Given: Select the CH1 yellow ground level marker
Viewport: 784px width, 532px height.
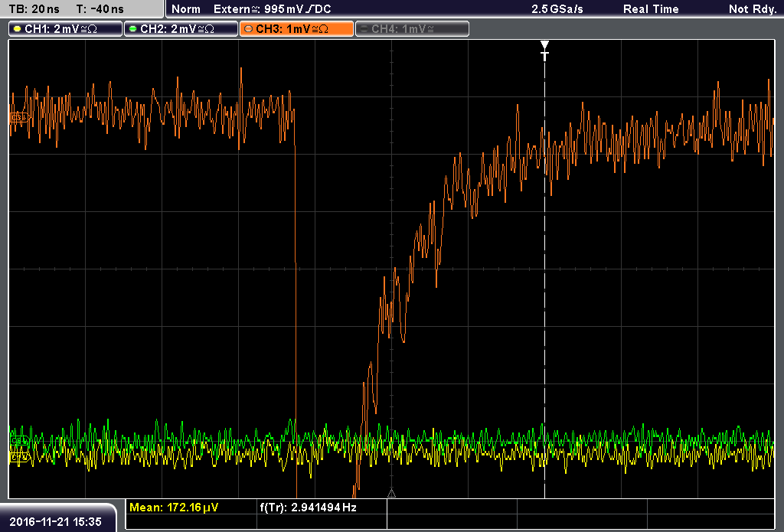Looking at the screenshot, I should click(x=19, y=457).
